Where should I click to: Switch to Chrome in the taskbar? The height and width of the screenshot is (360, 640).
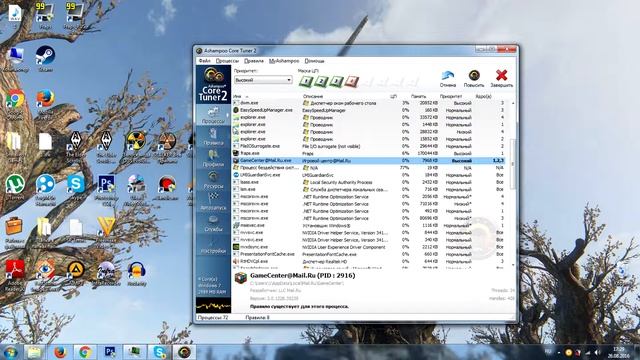tap(85, 352)
